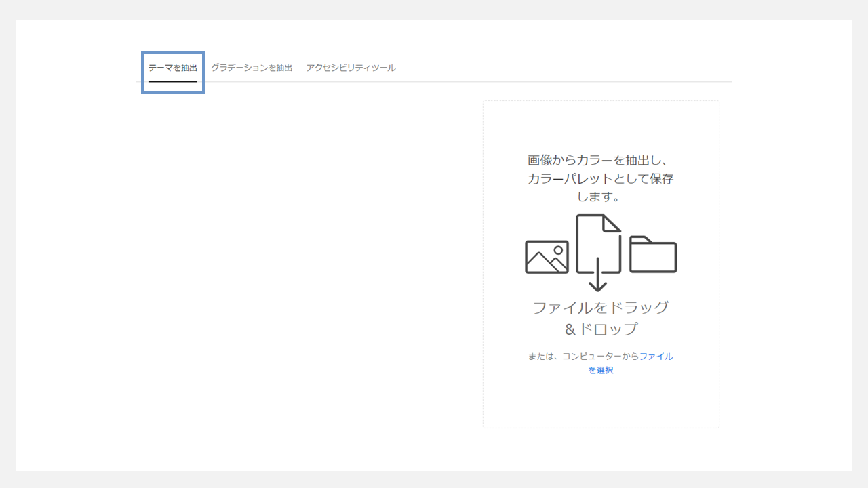Image resolution: width=868 pixels, height=488 pixels.
Task: Click the ファイルをドラッグ＆ドロップ heading text
Action: 601,318
